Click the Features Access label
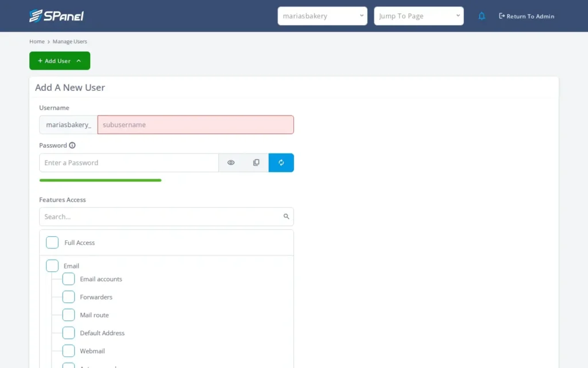This screenshot has width=588, height=368. 63,200
